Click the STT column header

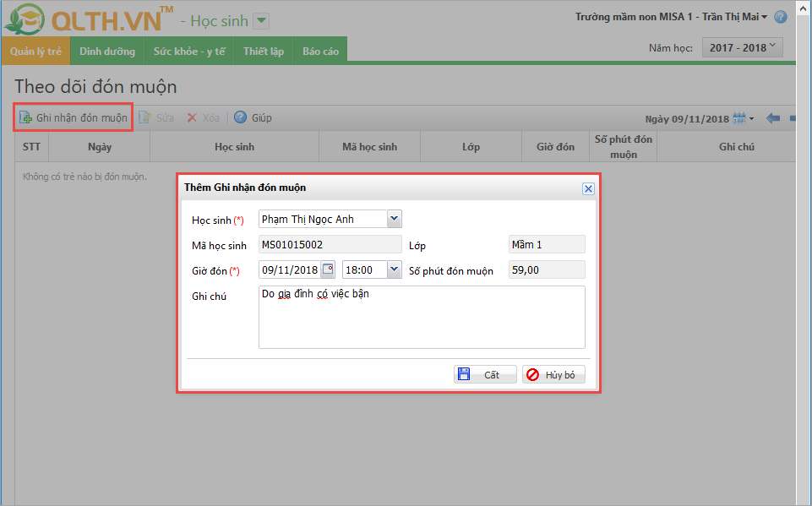coord(31,147)
